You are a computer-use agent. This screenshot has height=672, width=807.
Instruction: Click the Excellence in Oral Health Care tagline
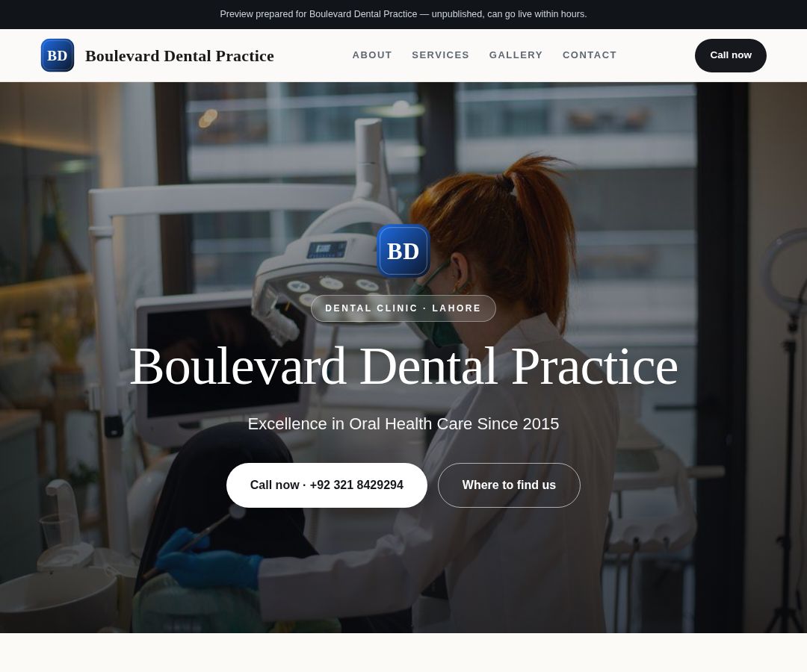pyautogui.click(x=403, y=423)
